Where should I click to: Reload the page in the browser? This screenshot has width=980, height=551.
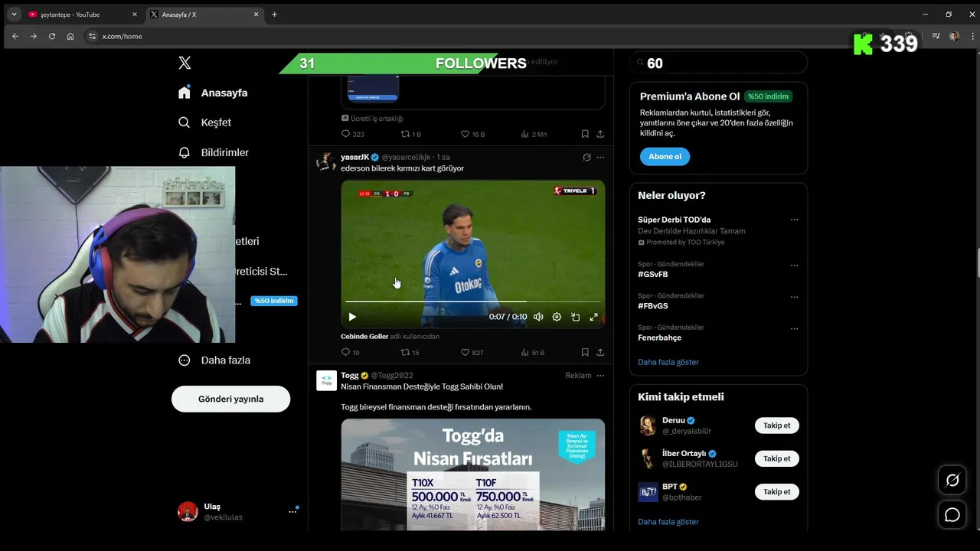coord(52,36)
